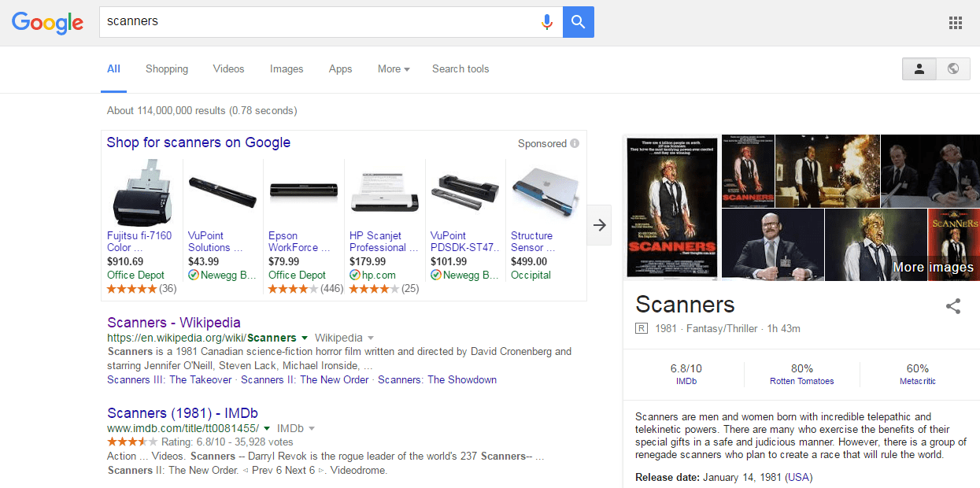Open Structure Sensor product link
This screenshot has height=488, width=980.
(534, 242)
